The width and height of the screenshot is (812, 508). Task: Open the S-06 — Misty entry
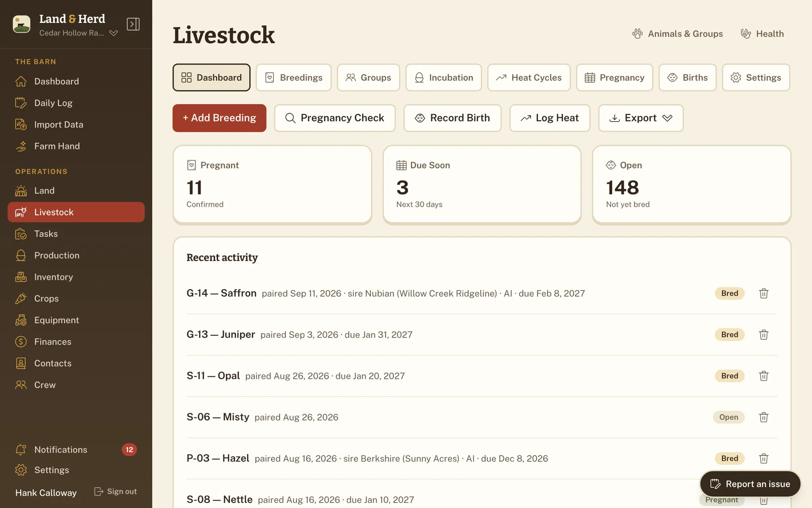pos(218,417)
